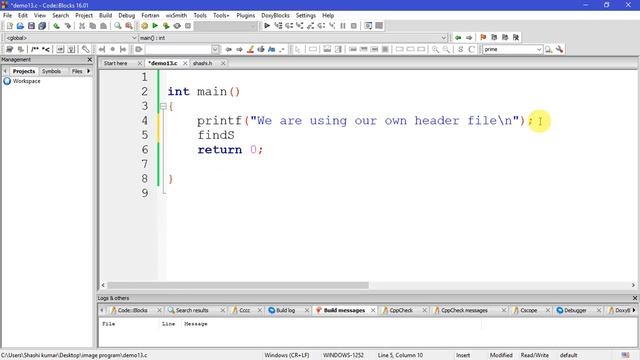Viewport: 640px width, 360px height.
Task: Expand the prime search combo box
Action: coord(539,49)
